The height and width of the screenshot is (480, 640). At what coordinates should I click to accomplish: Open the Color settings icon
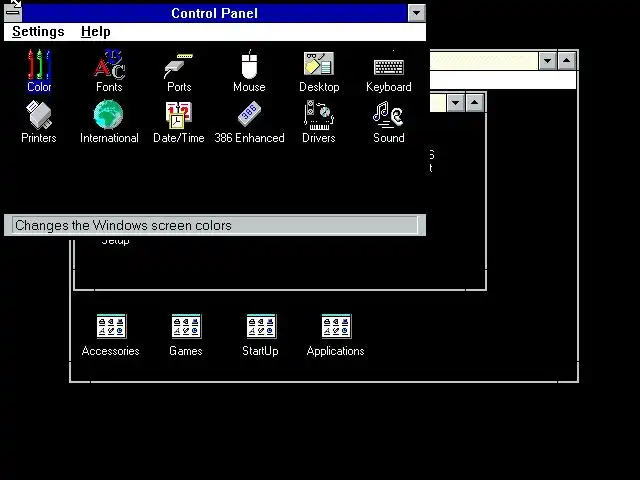[39, 70]
